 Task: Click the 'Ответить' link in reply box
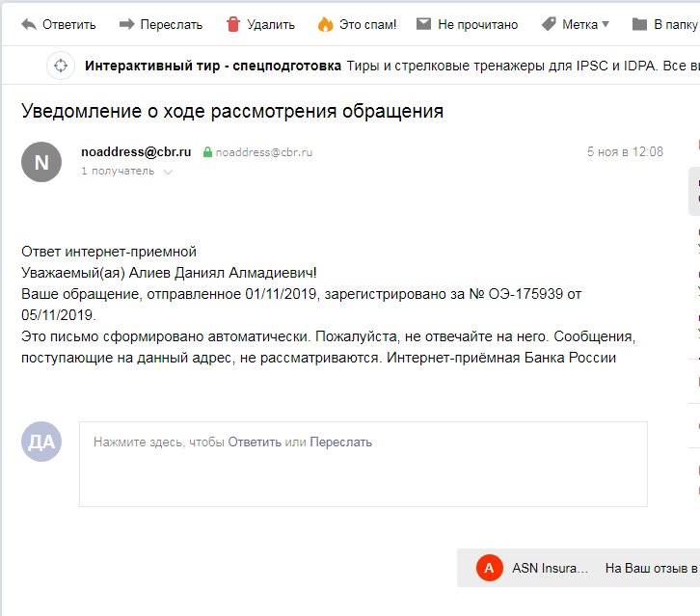coord(255,442)
